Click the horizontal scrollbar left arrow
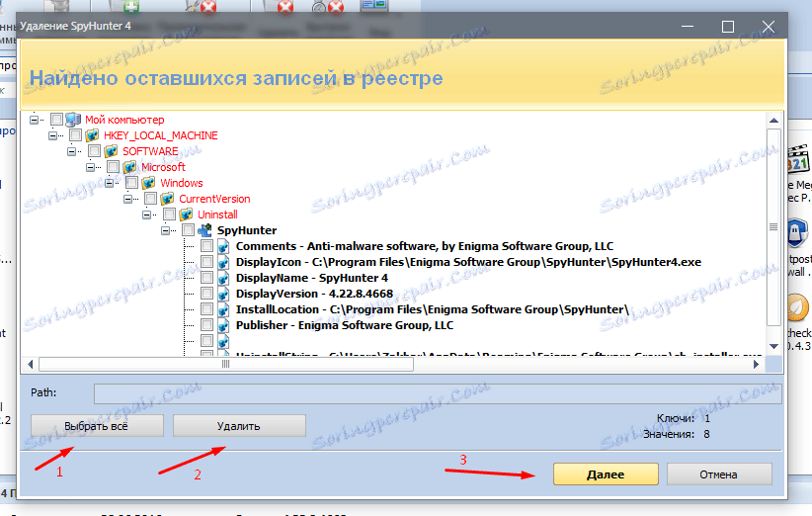 pos(30,364)
